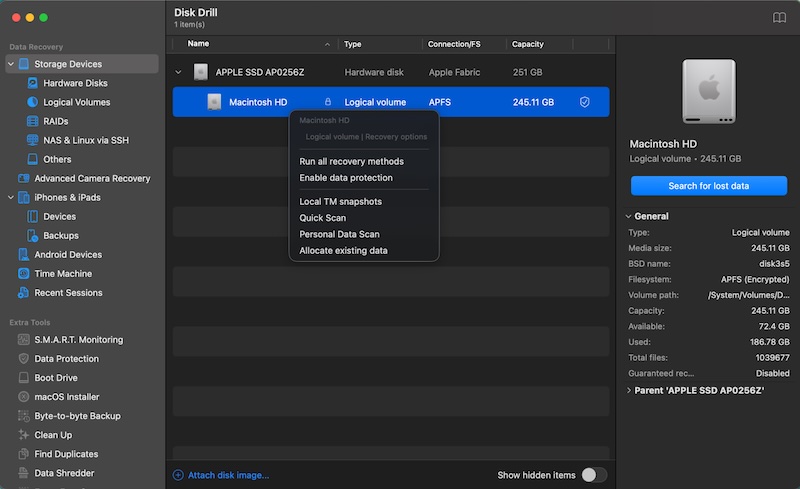800x489 pixels.
Task: Collapse the Storage Devices sidebar group
Action: (11, 64)
